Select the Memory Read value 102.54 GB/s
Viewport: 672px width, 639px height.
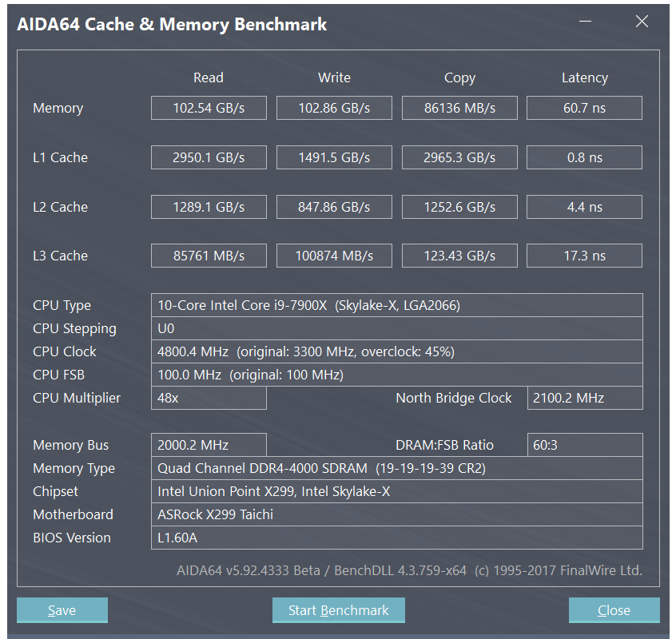click(x=209, y=108)
